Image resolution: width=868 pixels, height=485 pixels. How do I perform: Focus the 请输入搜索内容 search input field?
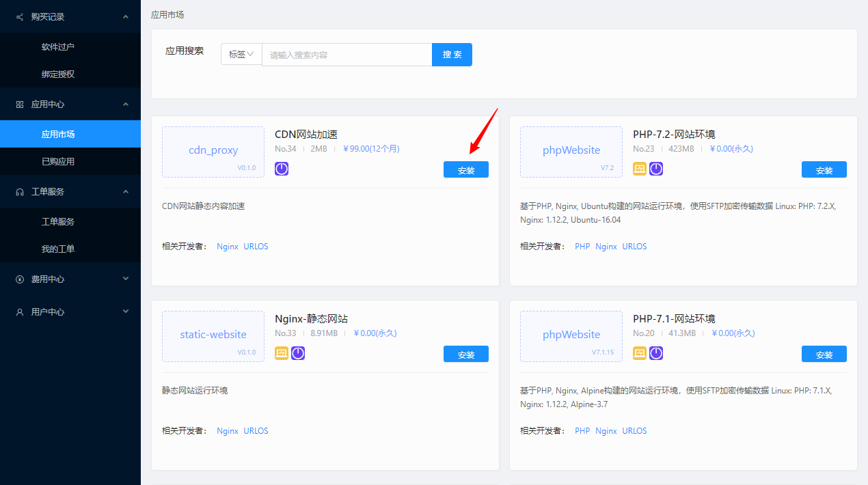(347, 55)
